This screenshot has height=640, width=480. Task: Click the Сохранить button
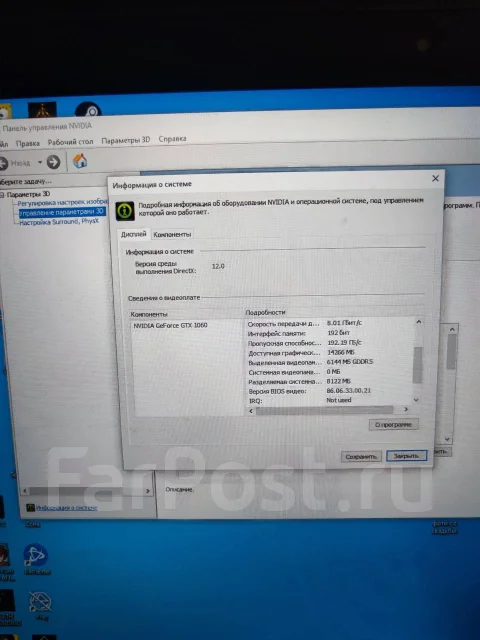pos(361,456)
